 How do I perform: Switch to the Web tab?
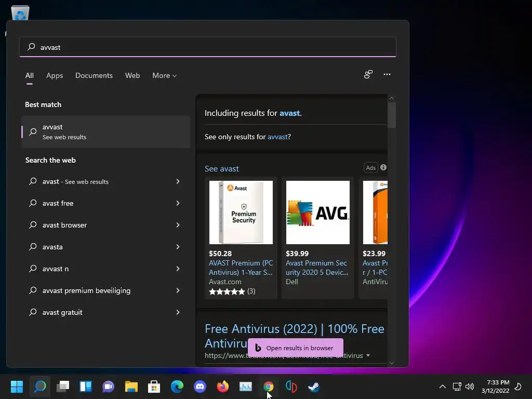point(132,76)
